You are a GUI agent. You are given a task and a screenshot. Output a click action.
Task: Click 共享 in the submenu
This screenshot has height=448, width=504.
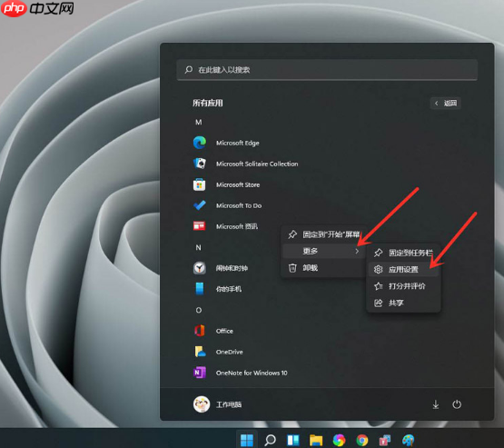(x=404, y=303)
